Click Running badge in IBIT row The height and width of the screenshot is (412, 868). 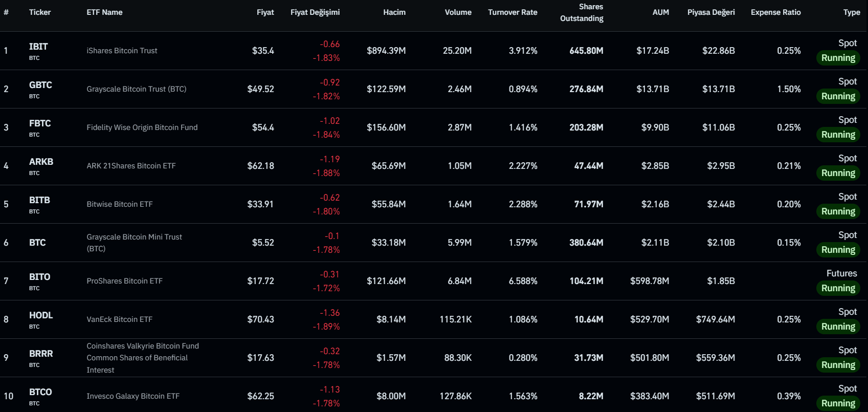point(838,58)
